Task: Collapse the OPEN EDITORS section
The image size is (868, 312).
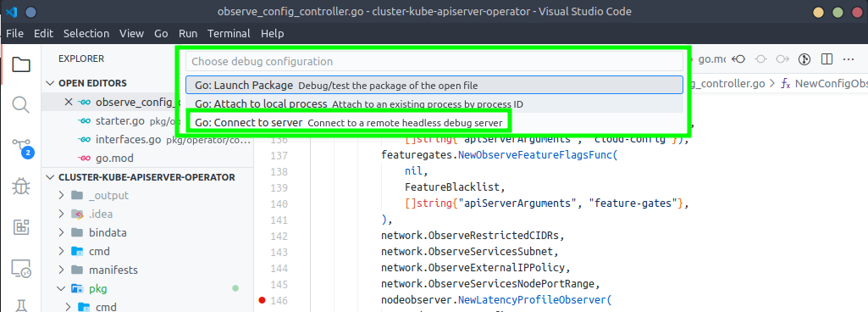Action: [x=52, y=83]
